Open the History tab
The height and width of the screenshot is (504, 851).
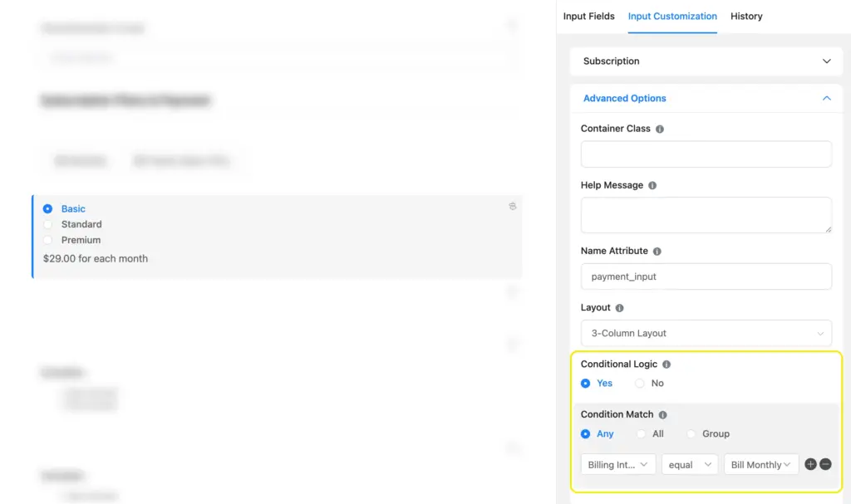(746, 17)
